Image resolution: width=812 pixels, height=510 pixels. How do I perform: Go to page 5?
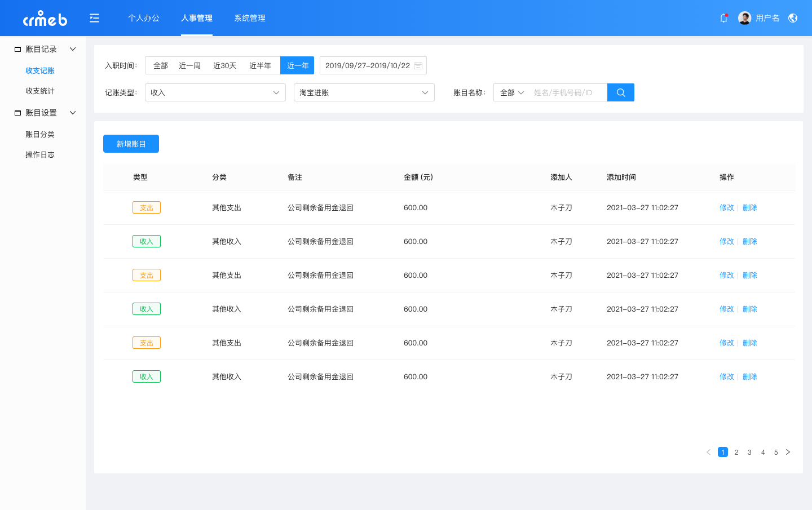tap(776, 452)
